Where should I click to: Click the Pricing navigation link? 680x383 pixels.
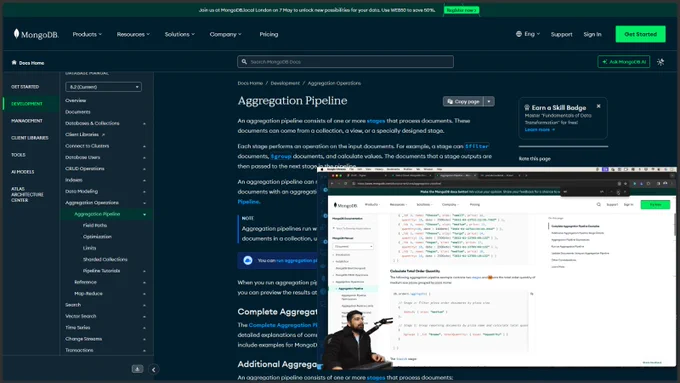pyautogui.click(x=269, y=34)
